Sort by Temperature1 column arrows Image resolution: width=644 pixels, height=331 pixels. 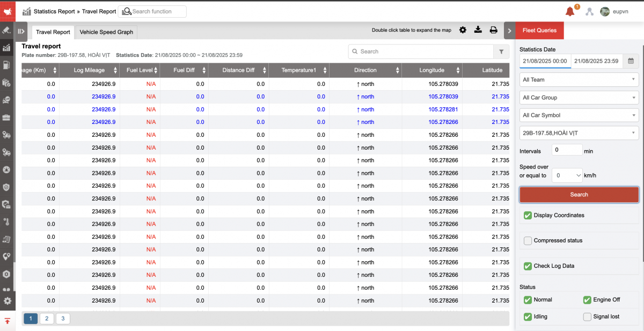(x=325, y=70)
